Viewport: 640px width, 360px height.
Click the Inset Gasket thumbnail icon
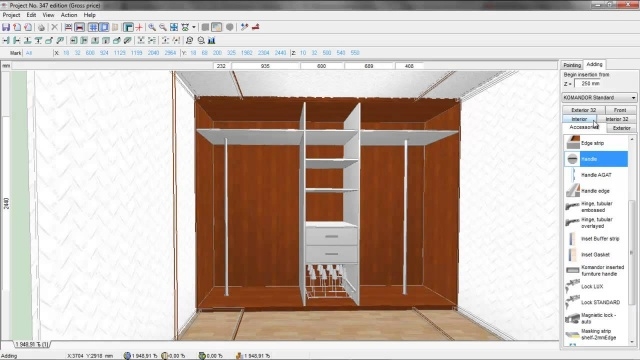(573, 254)
